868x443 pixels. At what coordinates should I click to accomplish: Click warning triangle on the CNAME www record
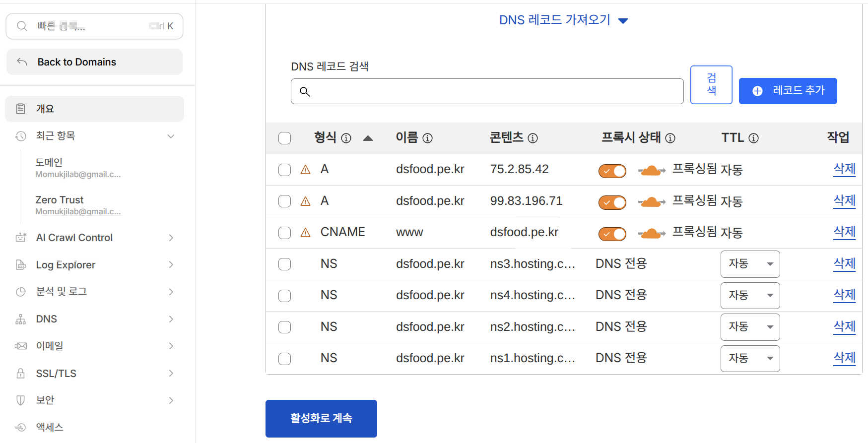click(x=306, y=233)
